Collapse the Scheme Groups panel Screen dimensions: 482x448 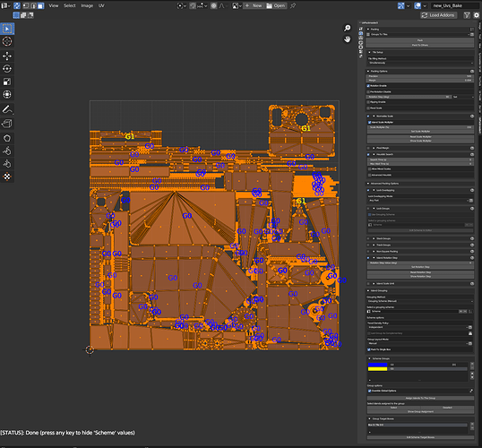pos(369,358)
